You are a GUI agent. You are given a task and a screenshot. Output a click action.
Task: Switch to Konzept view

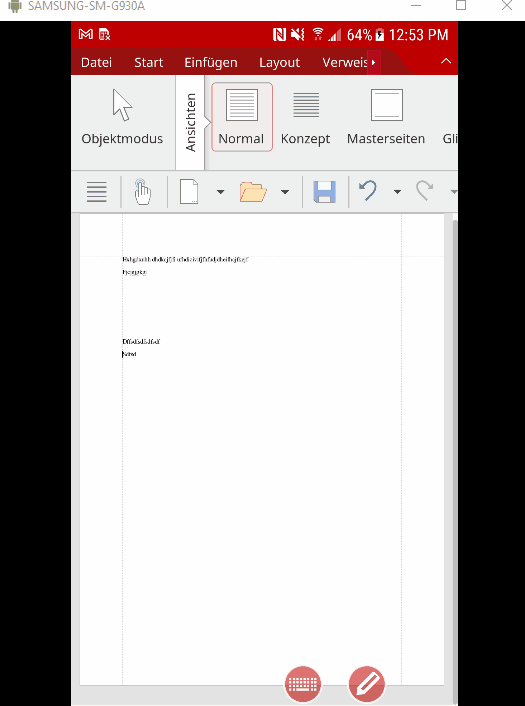(306, 117)
